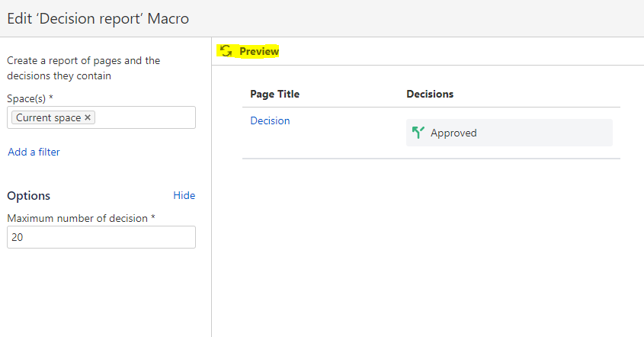Click the Preview label
644x337 pixels.
259,51
